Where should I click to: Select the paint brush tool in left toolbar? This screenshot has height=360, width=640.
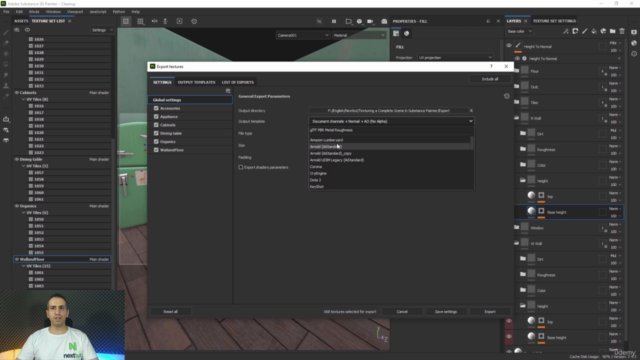6,32
